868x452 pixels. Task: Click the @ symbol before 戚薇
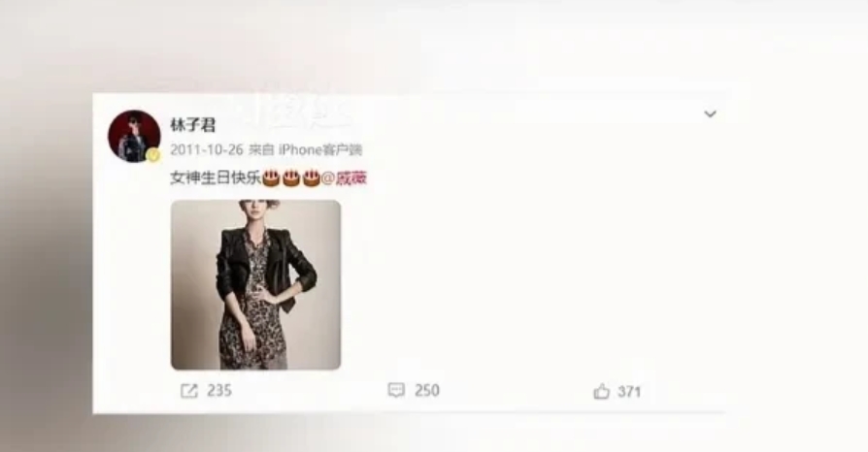point(328,178)
